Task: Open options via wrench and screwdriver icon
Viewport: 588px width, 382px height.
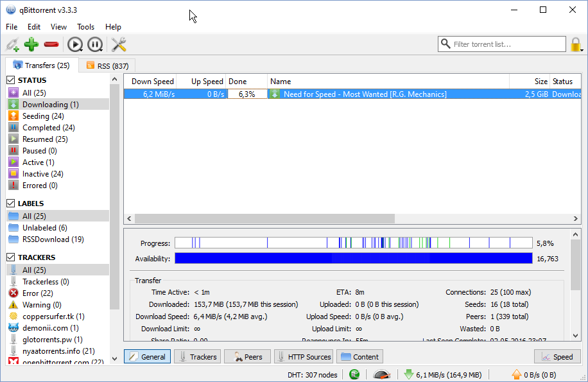Action: pos(119,44)
